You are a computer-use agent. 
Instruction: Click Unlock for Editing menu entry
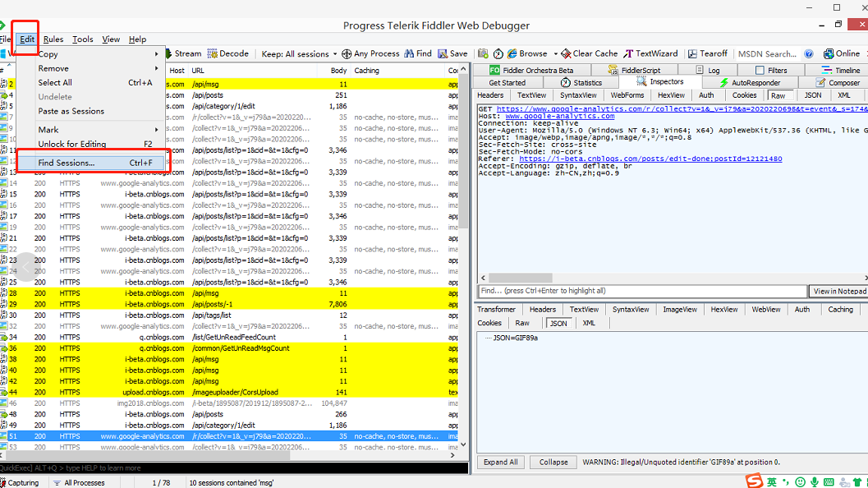[91, 144]
